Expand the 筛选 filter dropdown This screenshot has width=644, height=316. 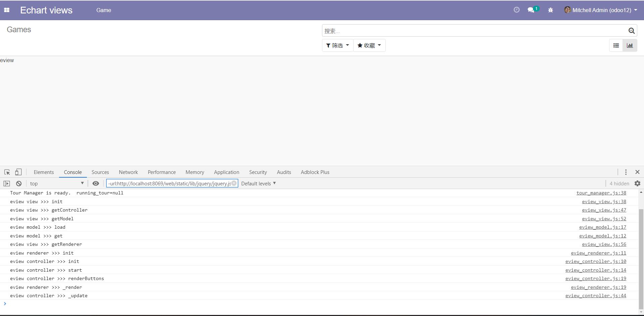(337, 45)
